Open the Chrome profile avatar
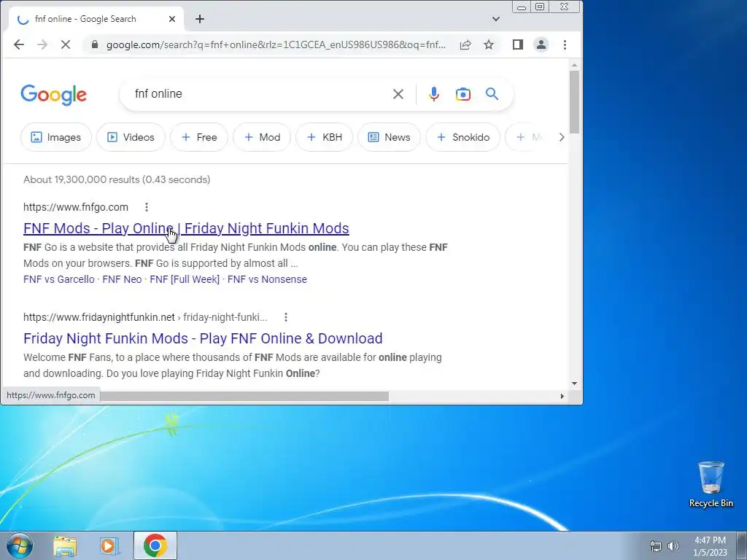This screenshot has height=560, width=747. 541,44
